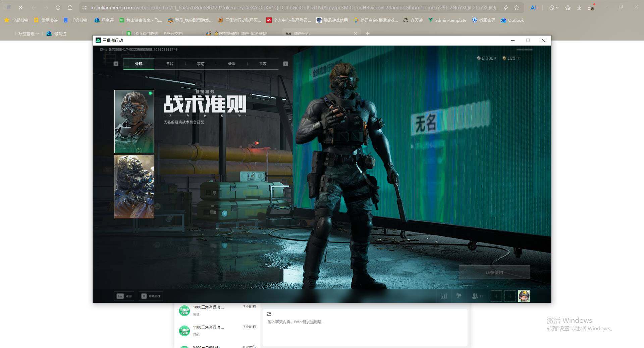Screen dimensions: 644x348
Task: Open the browser downloads icon
Action: [x=579, y=7]
